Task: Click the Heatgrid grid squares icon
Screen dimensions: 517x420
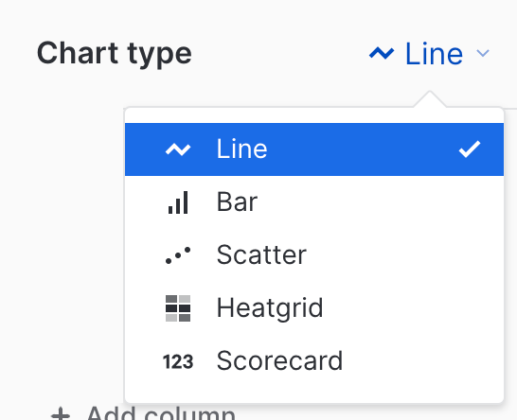Action: tap(178, 308)
